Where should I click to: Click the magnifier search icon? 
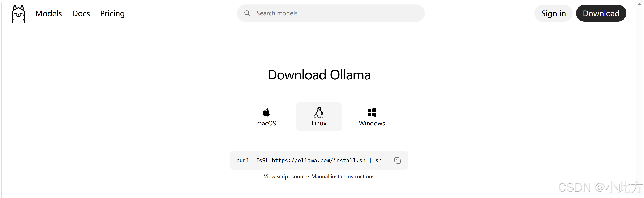(247, 13)
